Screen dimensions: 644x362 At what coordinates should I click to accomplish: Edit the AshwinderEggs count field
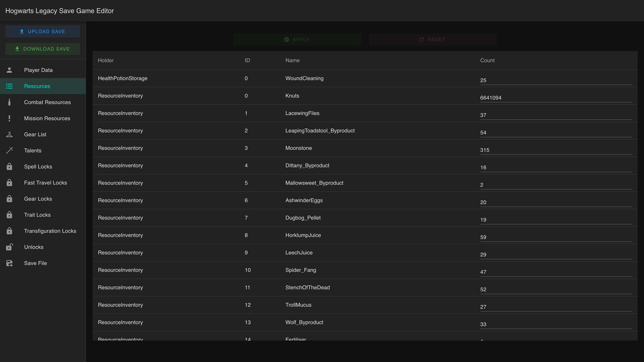(x=556, y=202)
